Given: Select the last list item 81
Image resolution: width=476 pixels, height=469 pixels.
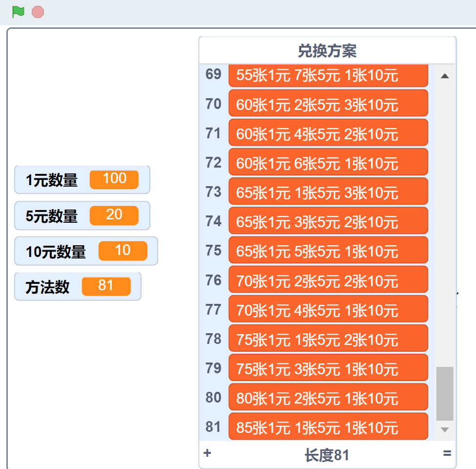Looking at the screenshot, I should click(328, 427).
